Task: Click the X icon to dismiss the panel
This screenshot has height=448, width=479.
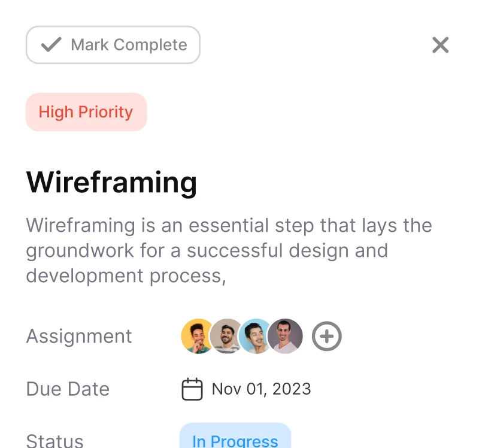Action: coord(440,45)
